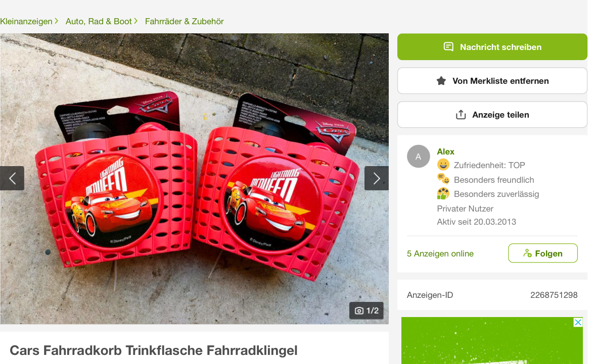Open Alex's gray avatar circle
The width and height of the screenshot is (594, 364).
418,157
